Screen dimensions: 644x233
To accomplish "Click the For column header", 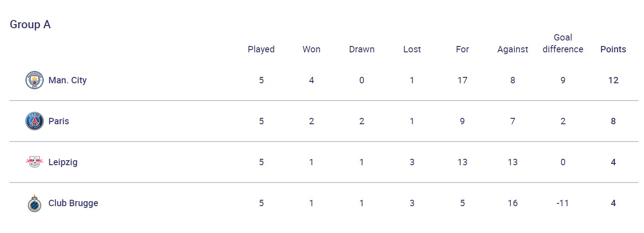I will pos(462,49).
